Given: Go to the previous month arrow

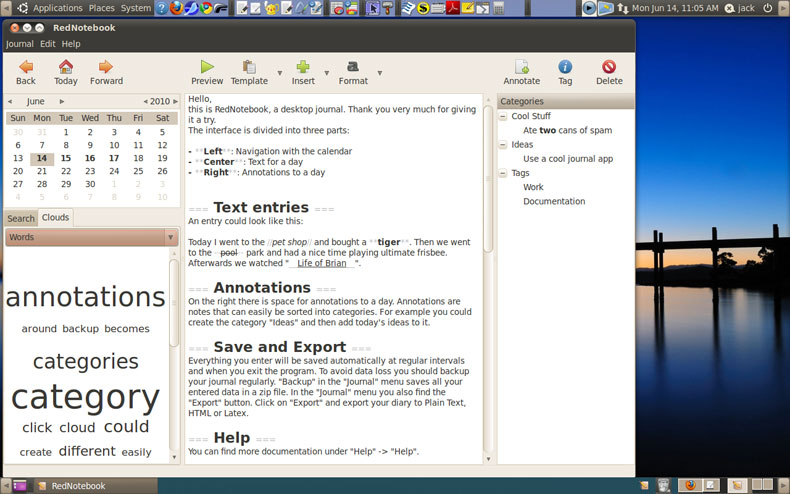Looking at the screenshot, I should [10, 101].
